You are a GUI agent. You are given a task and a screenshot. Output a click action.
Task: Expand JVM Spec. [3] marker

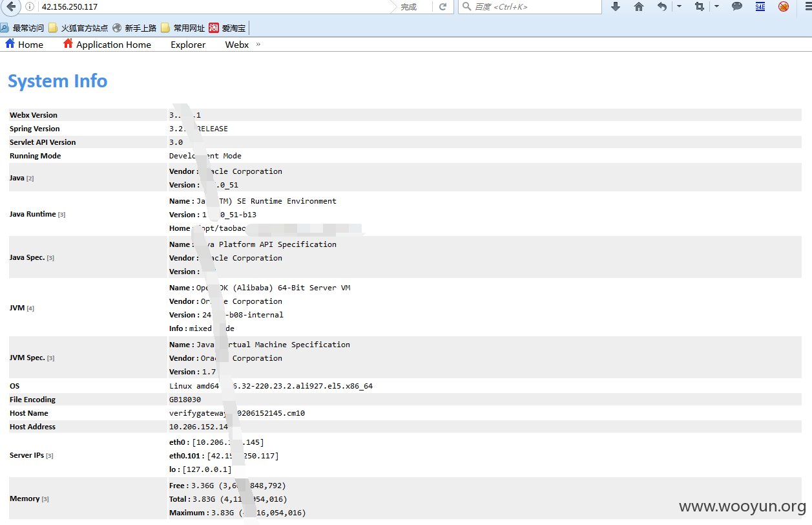(x=51, y=358)
